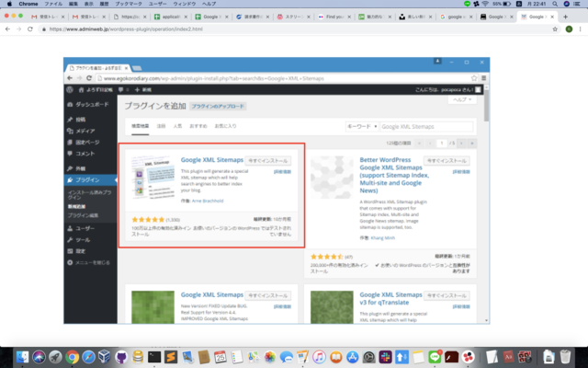Open System Preferences from the Dock
588x368 pixels.
[368, 357]
